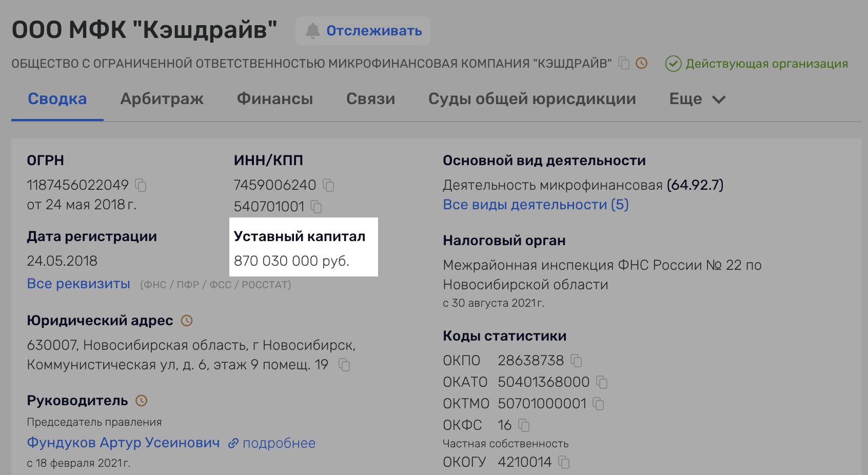This screenshot has height=475, width=868.
Task: Open Суды общей юрисдикции tab
Action: pos(532,98)
